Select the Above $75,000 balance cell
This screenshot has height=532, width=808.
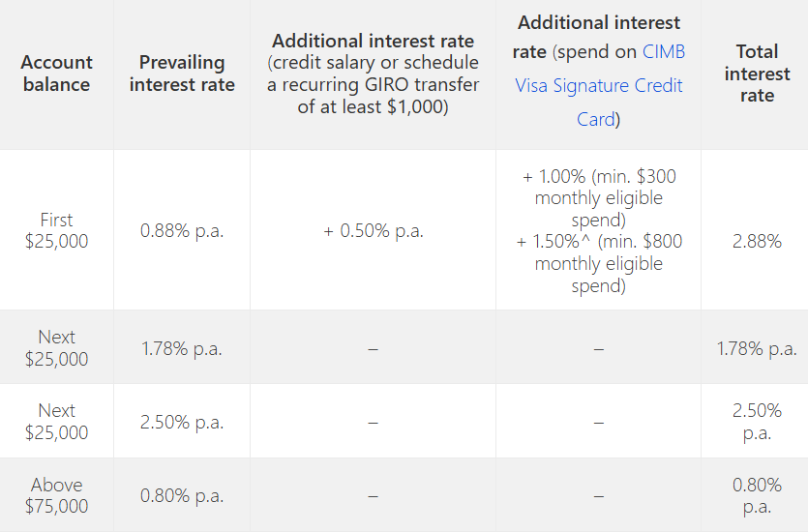[56, 495]
